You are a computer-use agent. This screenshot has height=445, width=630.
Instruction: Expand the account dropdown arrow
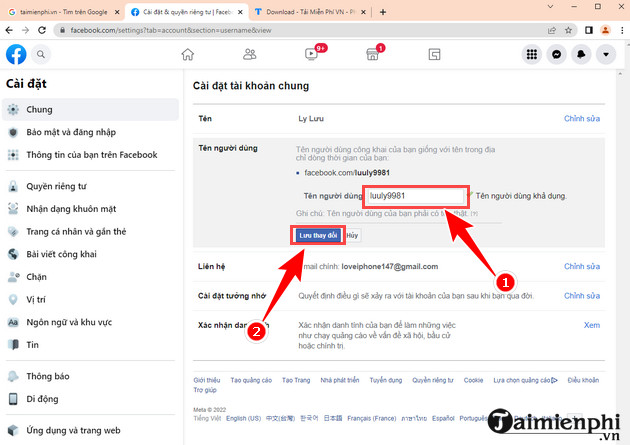click(x=606, y=54)
